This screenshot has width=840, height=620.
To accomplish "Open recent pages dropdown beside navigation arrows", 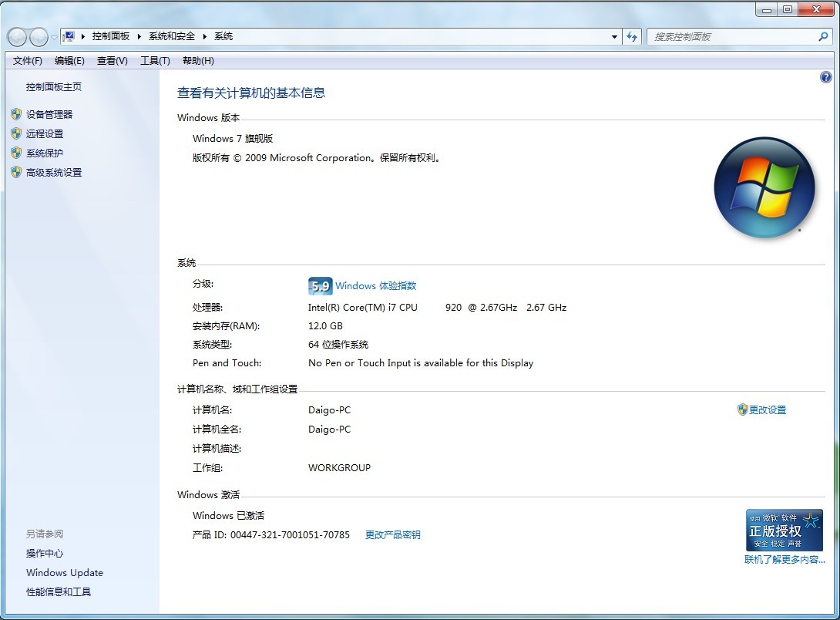I will pos(54,38).
